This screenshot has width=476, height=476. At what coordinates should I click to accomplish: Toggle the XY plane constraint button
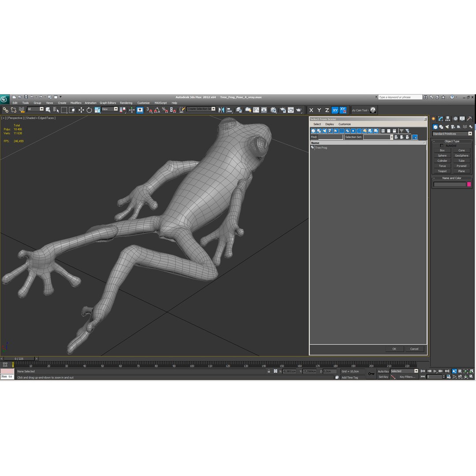pos(335,110)
